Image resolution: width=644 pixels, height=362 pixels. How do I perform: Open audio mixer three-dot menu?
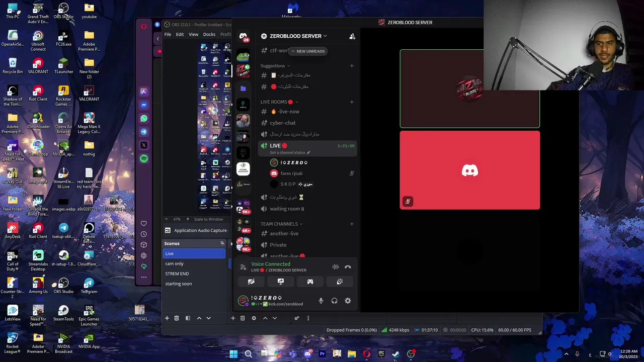308,318
